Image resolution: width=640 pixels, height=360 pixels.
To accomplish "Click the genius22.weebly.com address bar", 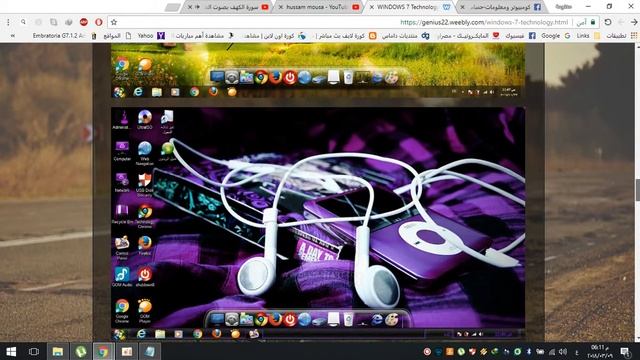I will [x=354, y=22].
